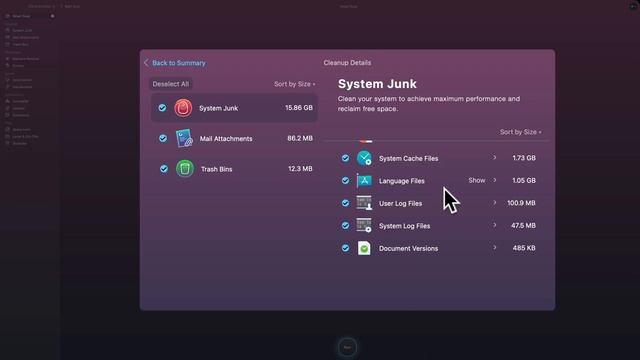Click the Mail Attachments icon
Screen dimensions: 640x360
[184, 138]
